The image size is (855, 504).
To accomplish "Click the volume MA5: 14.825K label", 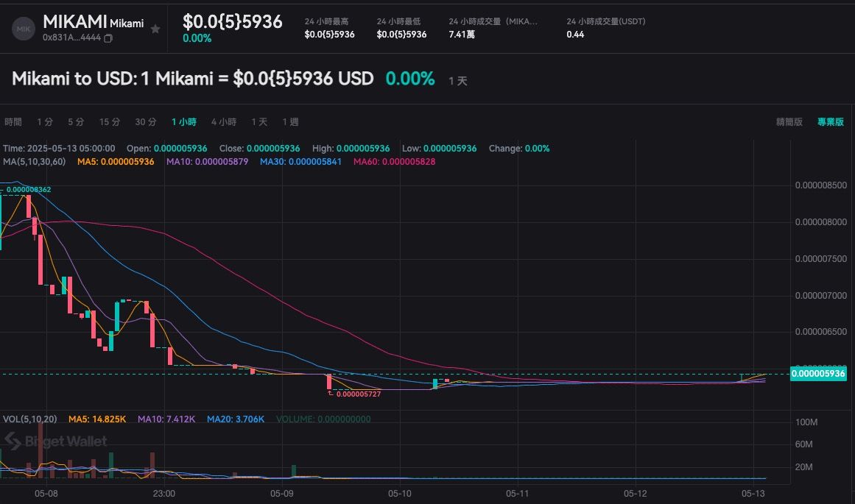I will (x=97, y=419).
